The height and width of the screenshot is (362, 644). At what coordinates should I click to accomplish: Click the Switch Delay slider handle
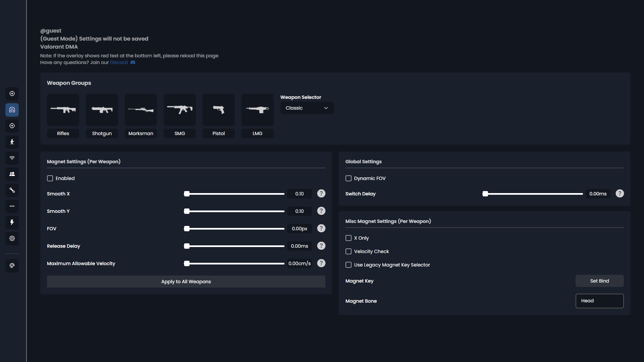click(x=485, y=194)
